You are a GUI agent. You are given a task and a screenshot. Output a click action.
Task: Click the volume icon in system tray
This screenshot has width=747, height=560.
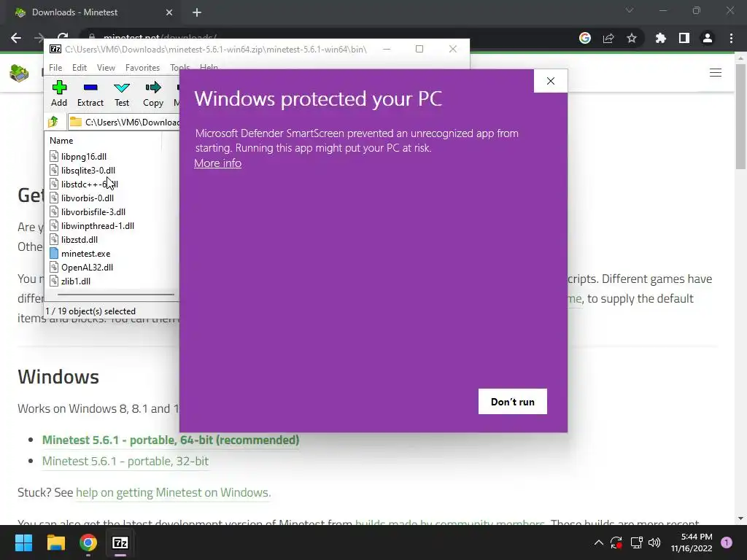pos(654,542)
